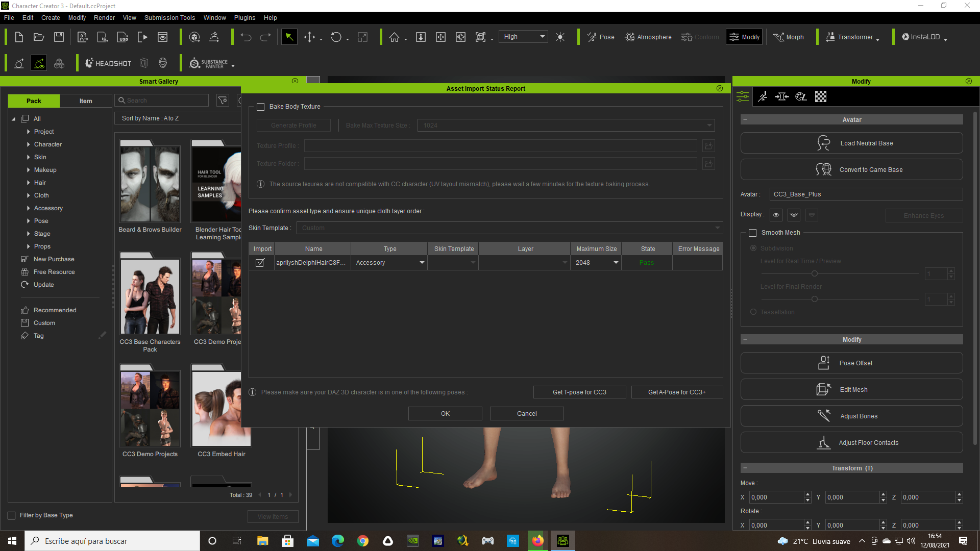Enable the Smooth Mesh checkbox
This screenshot has width=980, height=551.
click(752, 233)
